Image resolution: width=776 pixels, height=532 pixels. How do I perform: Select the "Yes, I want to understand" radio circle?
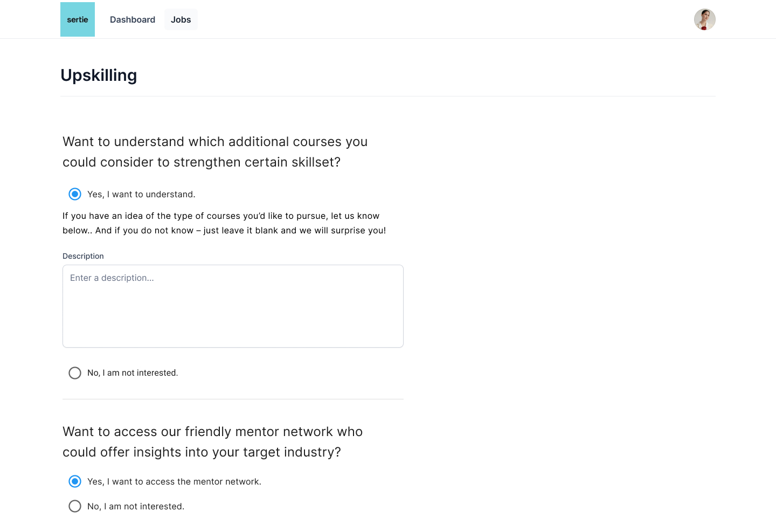click(x=75, y=194)
